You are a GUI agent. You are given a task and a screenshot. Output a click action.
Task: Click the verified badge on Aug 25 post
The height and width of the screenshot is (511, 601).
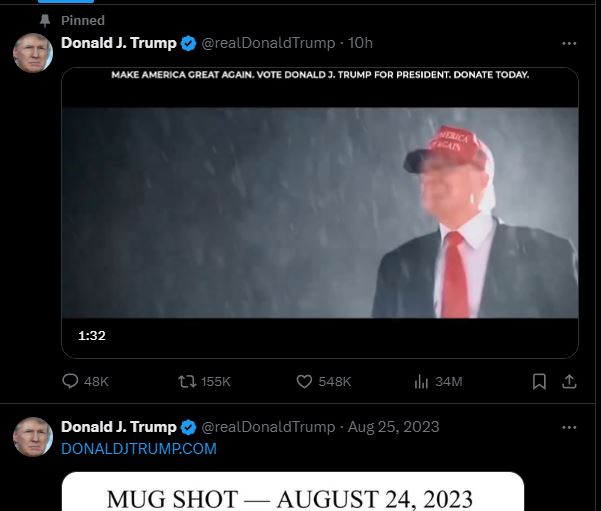click(188, 427)
